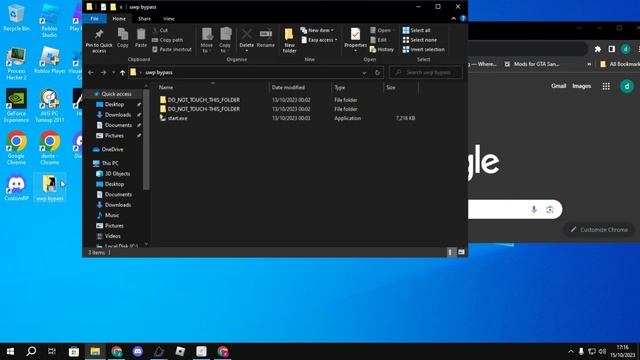Switch to the View ribbon tab
The width and height of the screenshot is (640, 360).
pyautogui.click(x=169, y=19)
